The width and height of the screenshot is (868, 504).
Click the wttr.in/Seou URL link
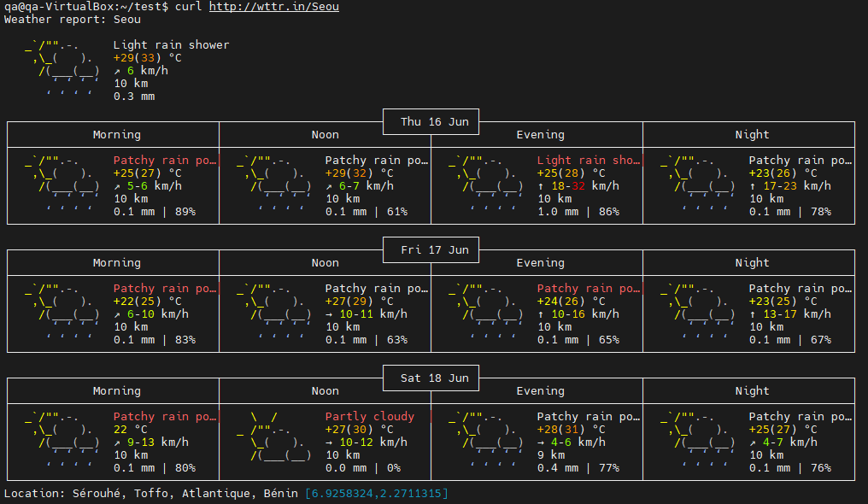point(274,7)
